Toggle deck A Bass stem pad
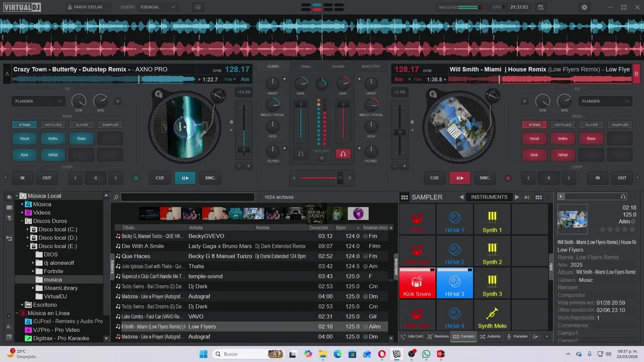Viewport: 644px width, 362px height. 82,138
